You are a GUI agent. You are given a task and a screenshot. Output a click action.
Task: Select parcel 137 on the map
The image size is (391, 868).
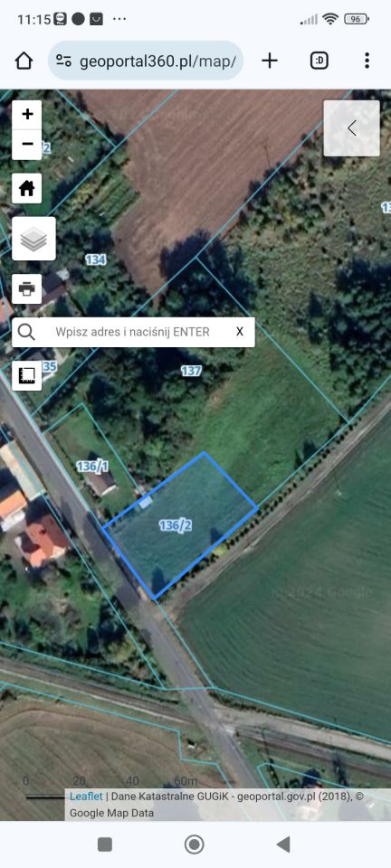coord(190,371)
